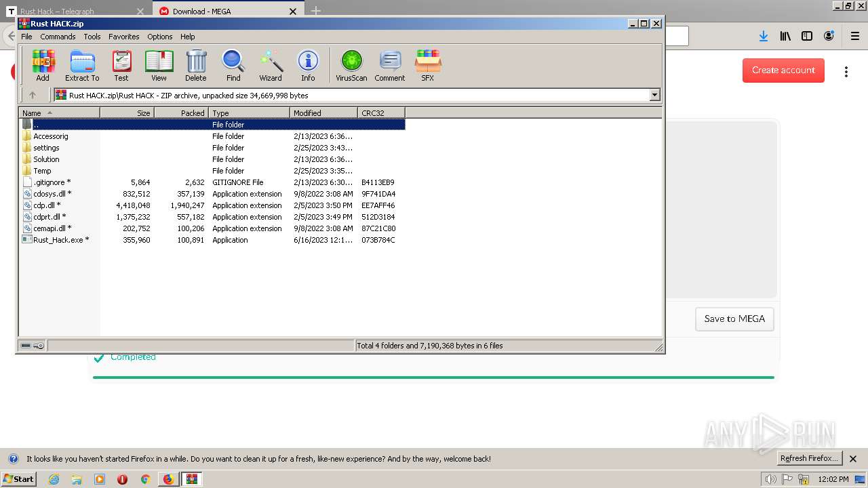
Task: Open Firefox downloads arrow
Action: [764, 36]
